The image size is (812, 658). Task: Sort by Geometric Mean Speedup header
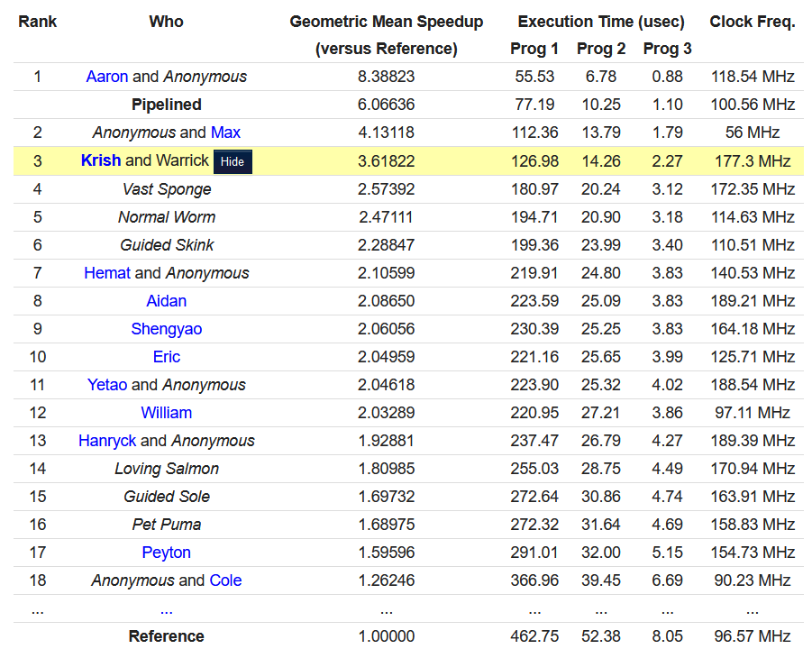point(386,22)
